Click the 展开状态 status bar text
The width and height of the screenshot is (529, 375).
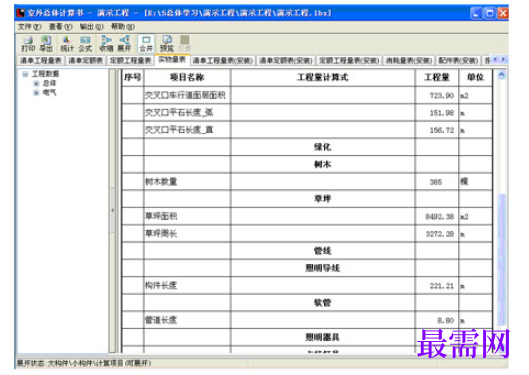(x=84, y=363)
